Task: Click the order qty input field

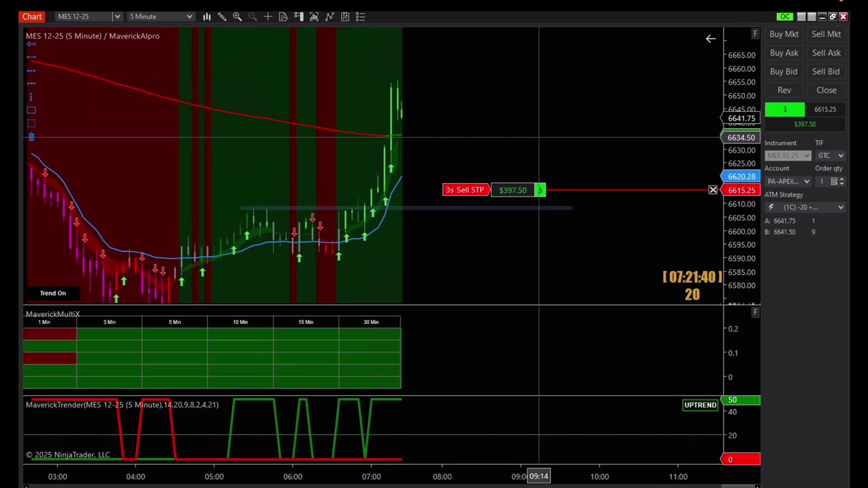Action: click(821, 181)
